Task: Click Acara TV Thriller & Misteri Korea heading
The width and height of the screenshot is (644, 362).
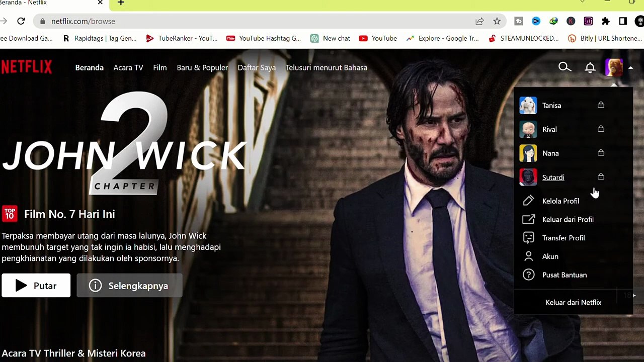Action: pyautogui.click(x=73, y=353)
